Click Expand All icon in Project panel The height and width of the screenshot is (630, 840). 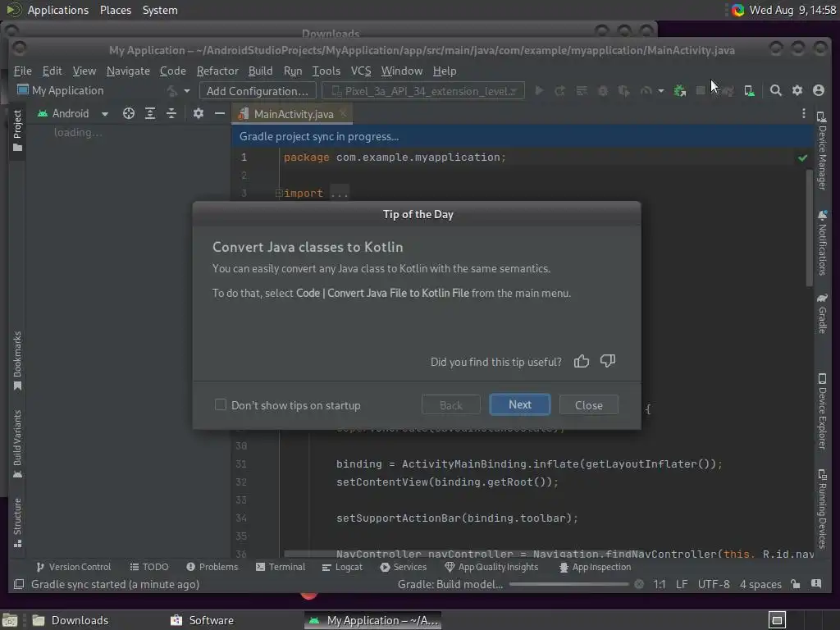[x=150, y=113]
